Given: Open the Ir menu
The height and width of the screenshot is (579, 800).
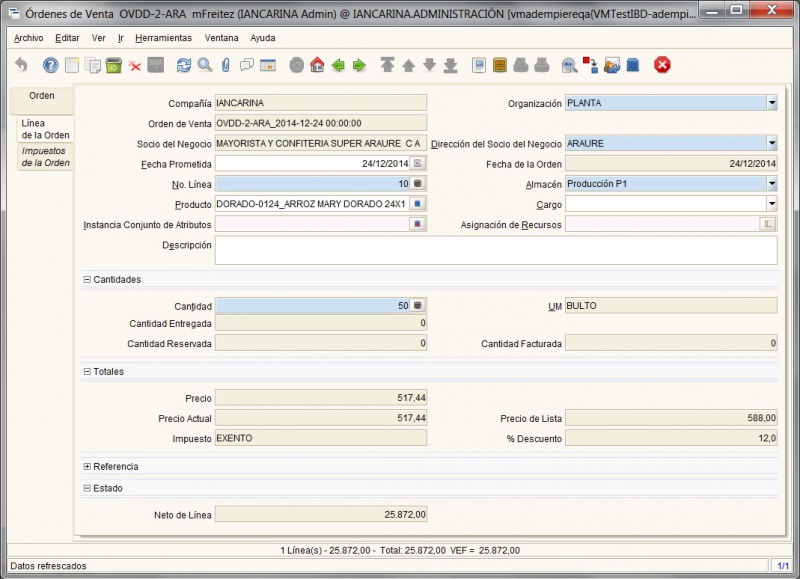Looking at the screenshot, I should (121, 38).
